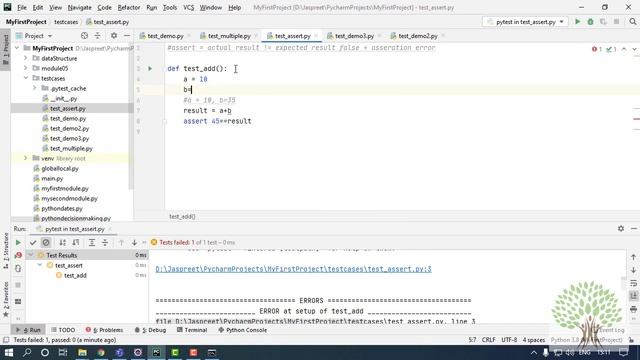Screen dimensions: 640x360
Task: Click Collapse All icon in Project panel
Action: click(98, 36)
